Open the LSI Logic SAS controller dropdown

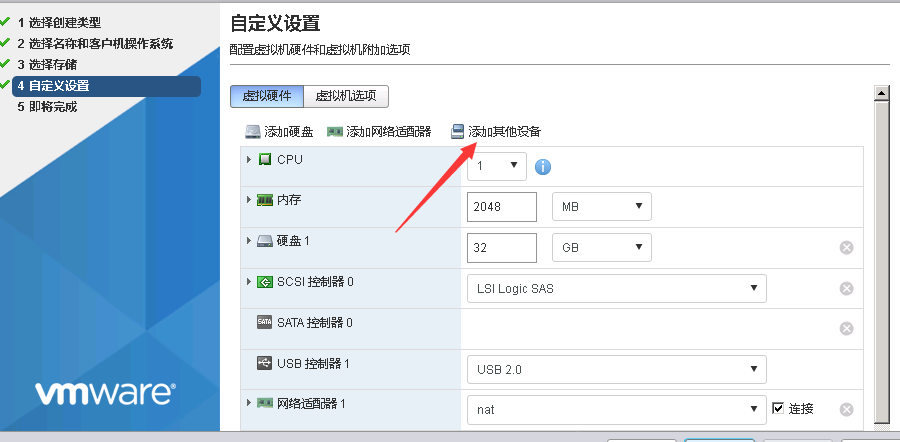[616, 288]
